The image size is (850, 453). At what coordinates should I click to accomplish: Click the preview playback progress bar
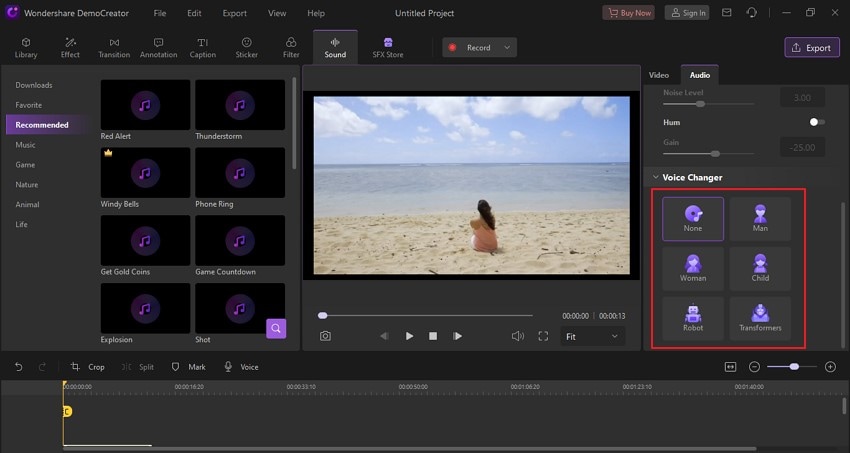click(426, 315)
